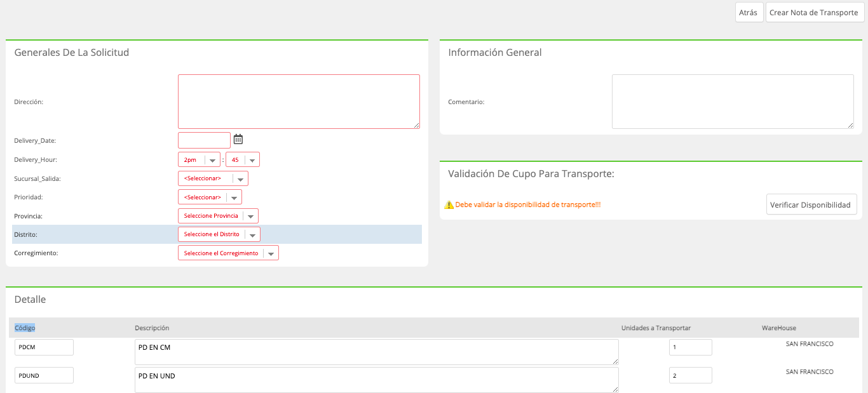Click the Validación De Cupo Para Transporte heading

[531, 173]
